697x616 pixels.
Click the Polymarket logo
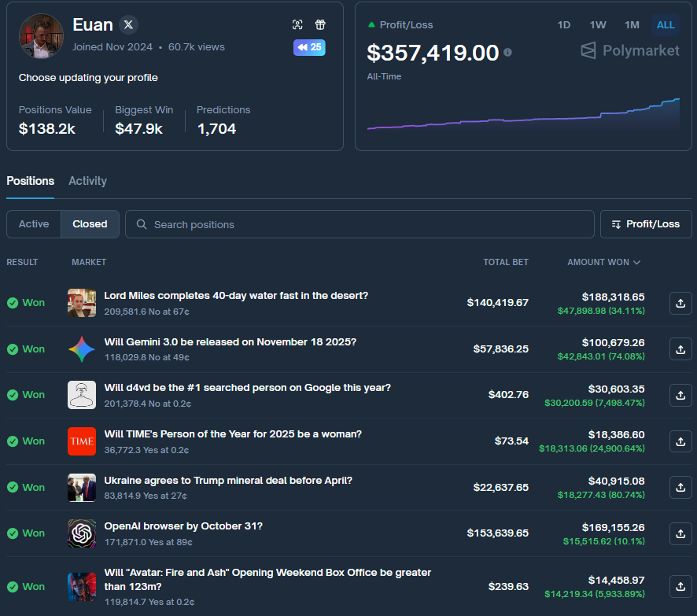click(x=630, y=50)
